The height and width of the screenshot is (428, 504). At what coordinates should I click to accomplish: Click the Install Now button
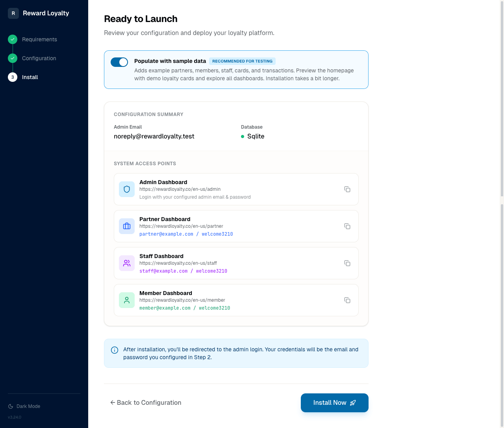(334, 402)
